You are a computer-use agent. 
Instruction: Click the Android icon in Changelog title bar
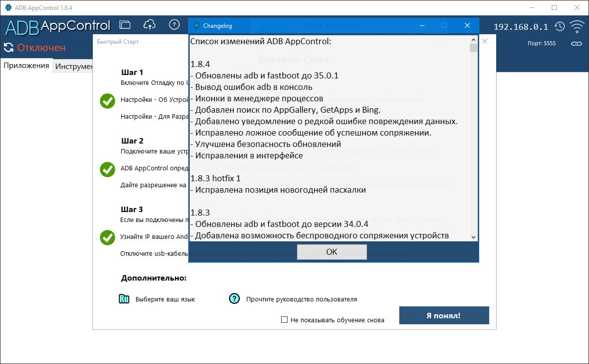tap(197, 25)
